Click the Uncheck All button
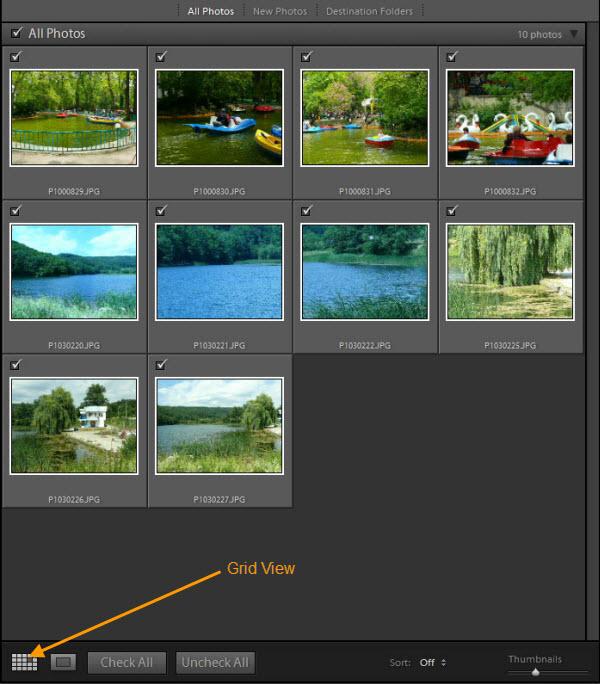The image size is (600, 684). 215,663
